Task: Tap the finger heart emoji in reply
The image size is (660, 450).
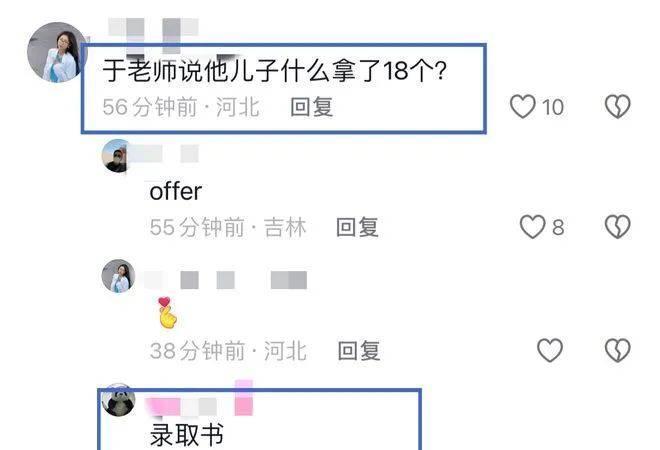Action: (167, 312)
